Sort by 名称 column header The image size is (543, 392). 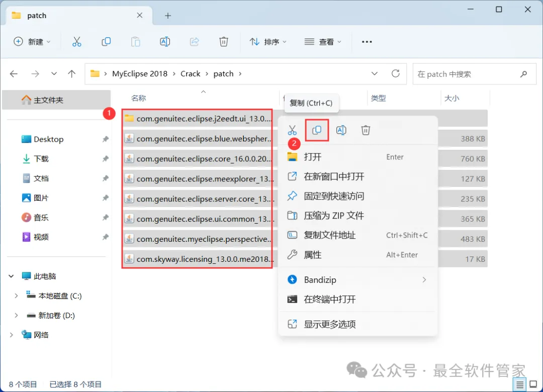(x=139, y=99)
